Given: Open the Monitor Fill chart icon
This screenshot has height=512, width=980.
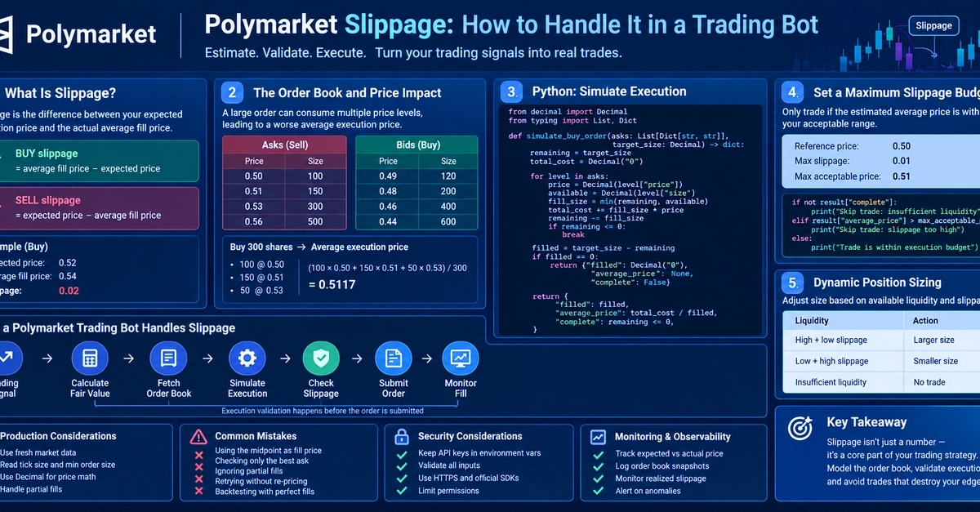Looking at the screenshot, I should point(461,358).
